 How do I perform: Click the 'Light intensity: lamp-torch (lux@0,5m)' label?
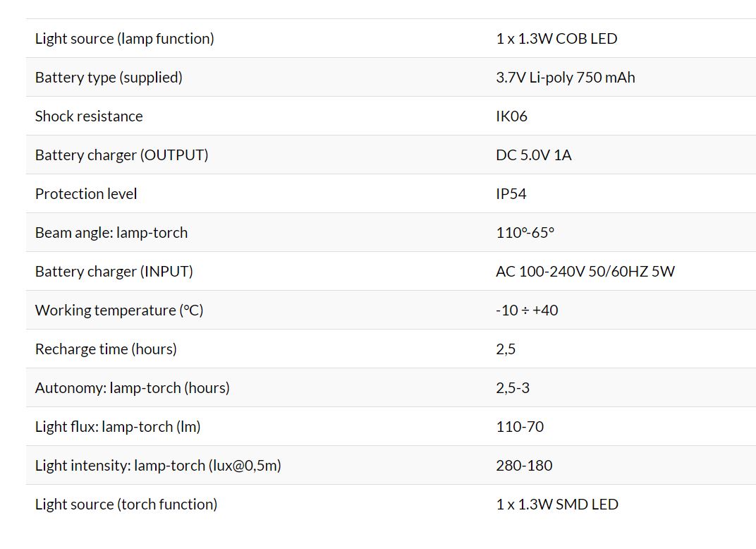[158, 466]
